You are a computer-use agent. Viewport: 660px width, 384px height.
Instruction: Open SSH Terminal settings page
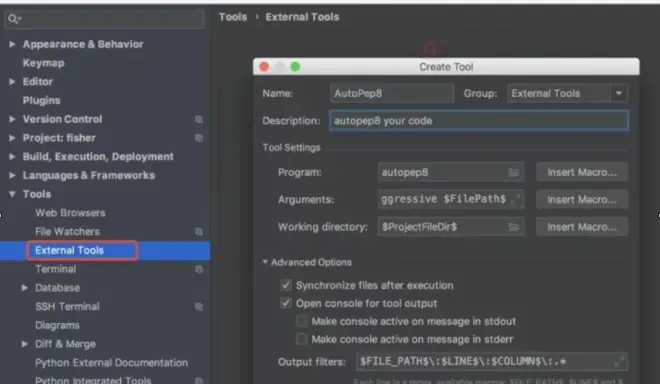[67, 307]
